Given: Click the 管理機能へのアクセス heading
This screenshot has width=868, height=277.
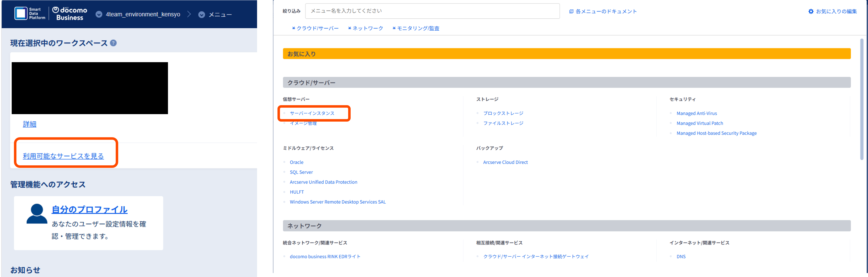Looking at the screenshot, I should [x=48, y=185].
